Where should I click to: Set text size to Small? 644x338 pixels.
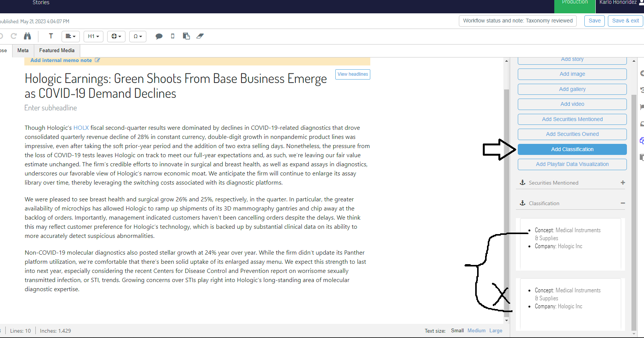tap(457, 330)
